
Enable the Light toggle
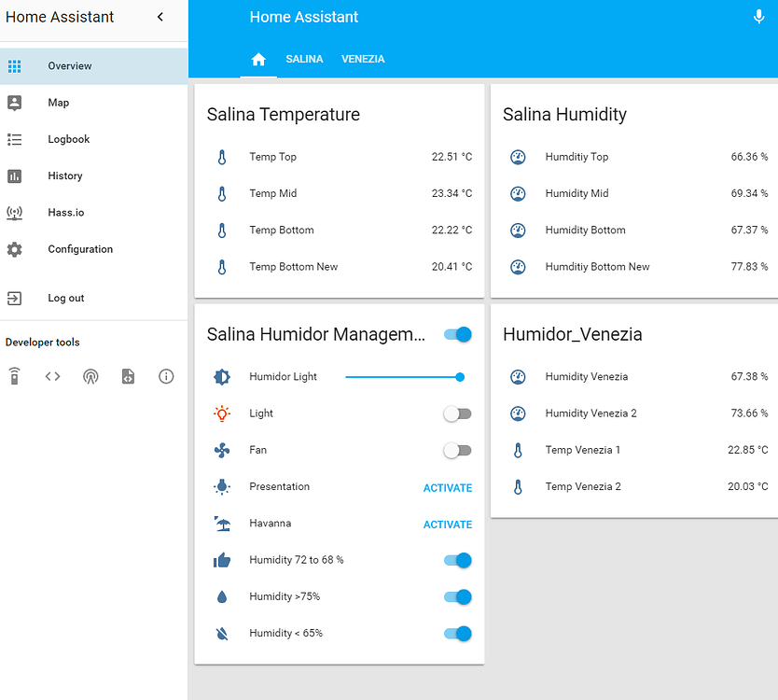coord(456,413)
